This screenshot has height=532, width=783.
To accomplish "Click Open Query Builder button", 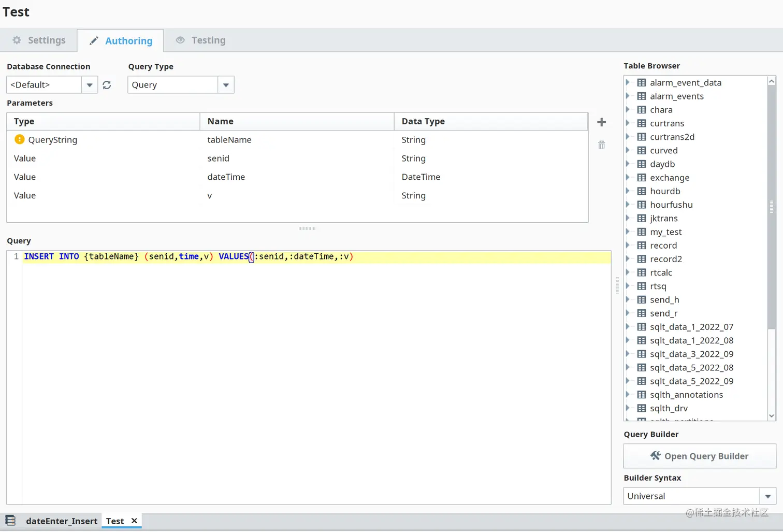I will [x=699, y=456].
